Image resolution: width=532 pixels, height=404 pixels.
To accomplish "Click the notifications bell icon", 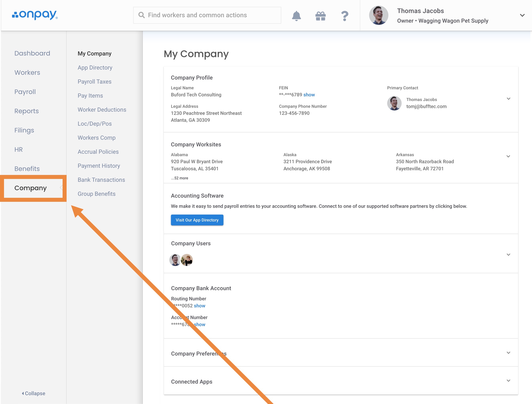I will click(x=296, y=16).
